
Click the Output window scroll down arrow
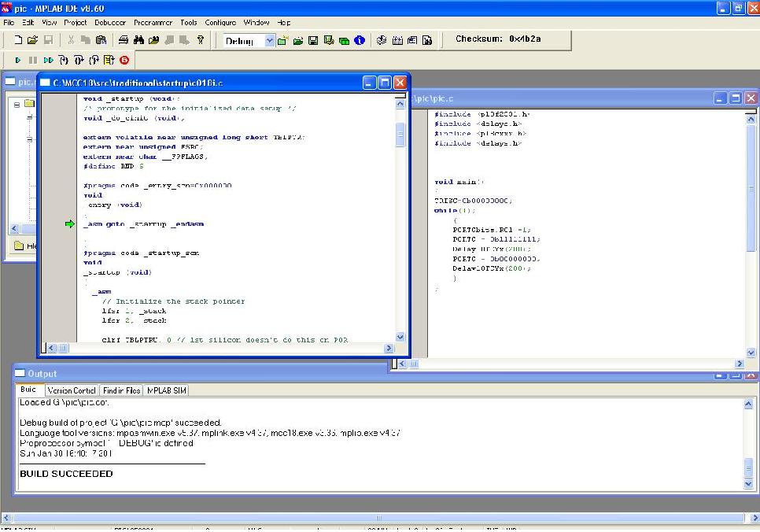click(748, 484)
